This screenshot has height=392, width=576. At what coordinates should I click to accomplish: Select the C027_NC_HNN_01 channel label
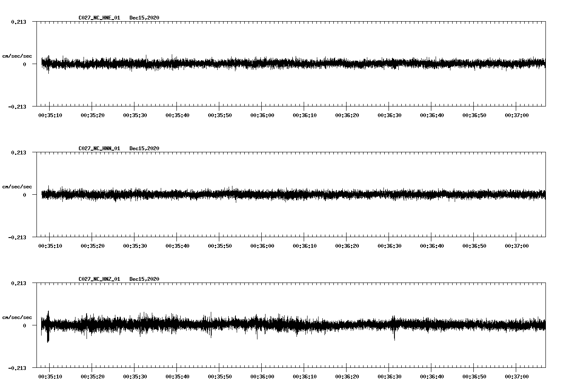[x=99, y=148]
